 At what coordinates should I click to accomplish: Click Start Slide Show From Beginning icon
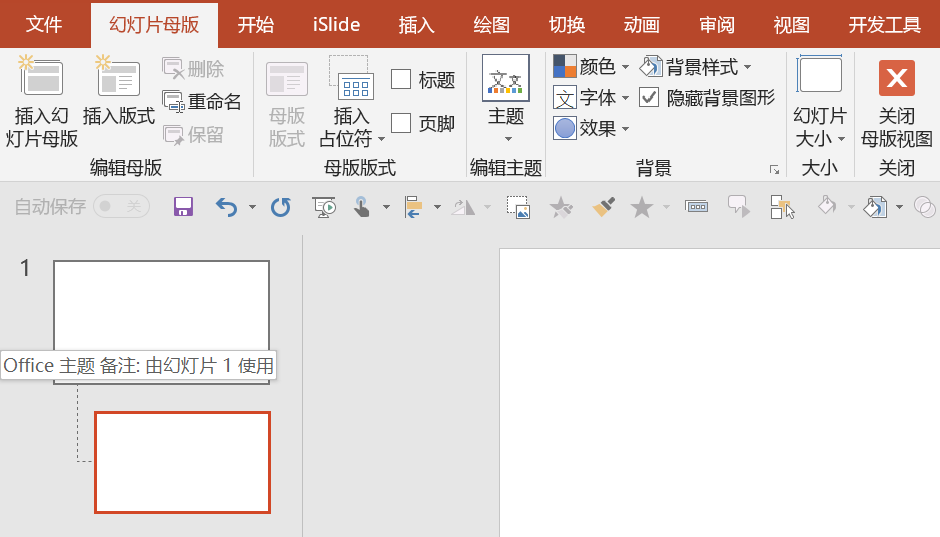324,207
